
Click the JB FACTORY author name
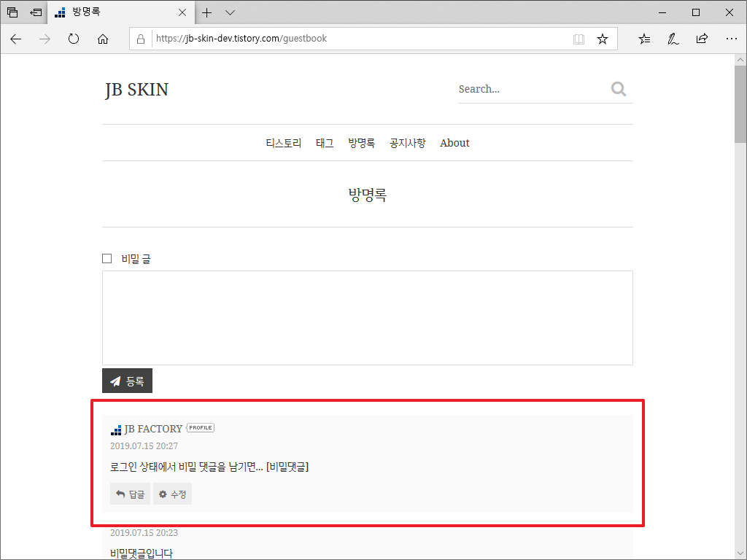[x=153, y=429]
